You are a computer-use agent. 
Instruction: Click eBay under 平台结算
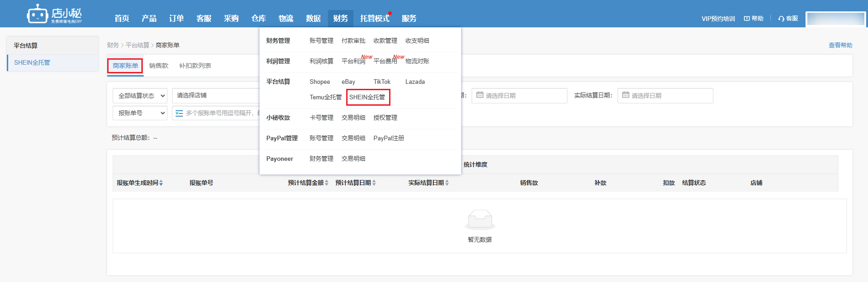coord(348,82)
